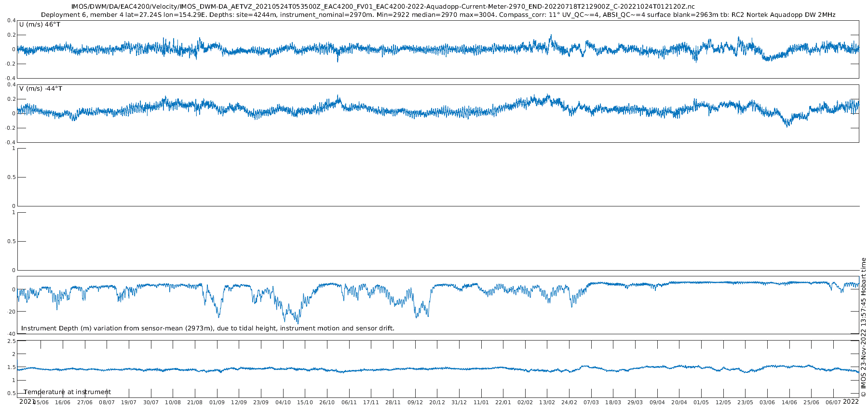868x410 pixels.
Task: Select the '27/06' date tick label
Action: tap(85, 402)
